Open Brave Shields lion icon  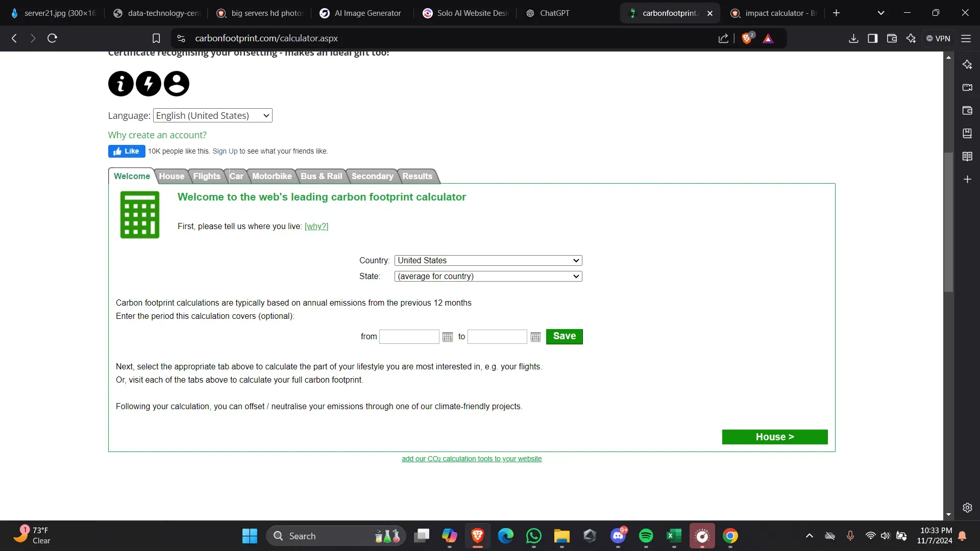(x=747, y=38)
